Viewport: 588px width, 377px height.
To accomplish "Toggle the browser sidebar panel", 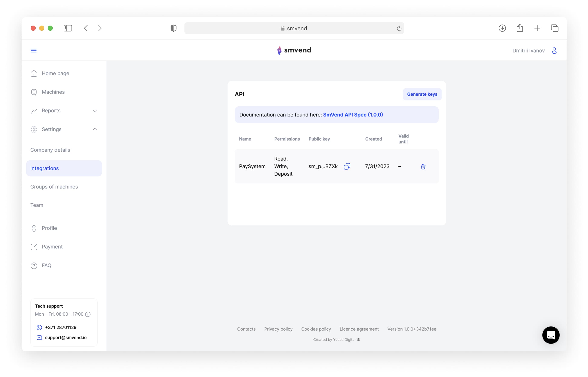I will 68,28.
